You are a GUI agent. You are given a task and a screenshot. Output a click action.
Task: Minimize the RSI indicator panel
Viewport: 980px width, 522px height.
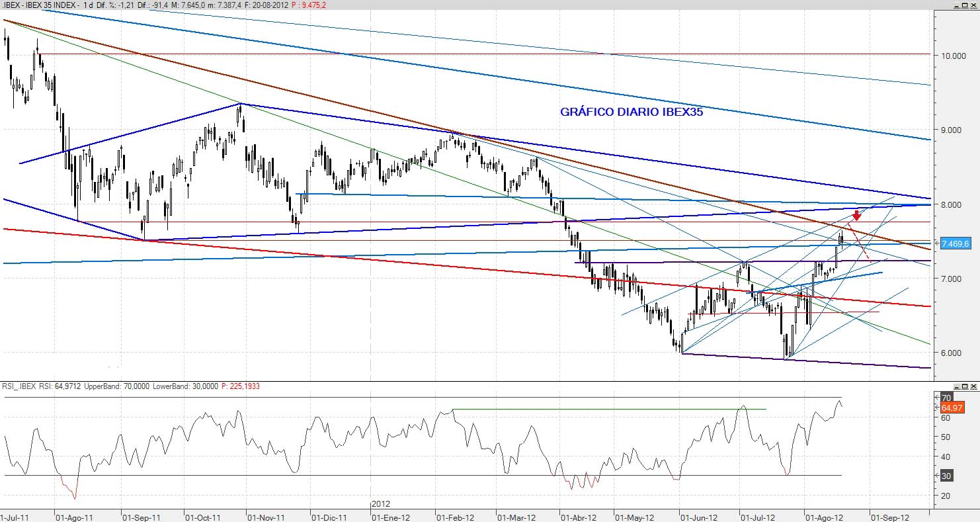[x=956, y=386]
